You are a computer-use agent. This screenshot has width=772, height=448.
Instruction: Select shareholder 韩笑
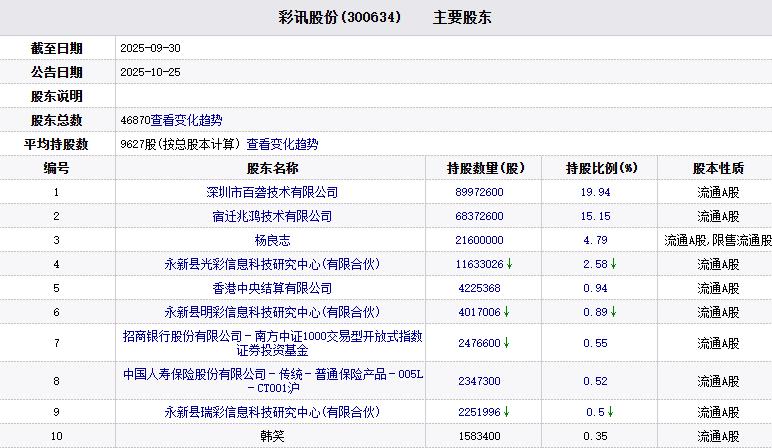[x=272, y=436]
